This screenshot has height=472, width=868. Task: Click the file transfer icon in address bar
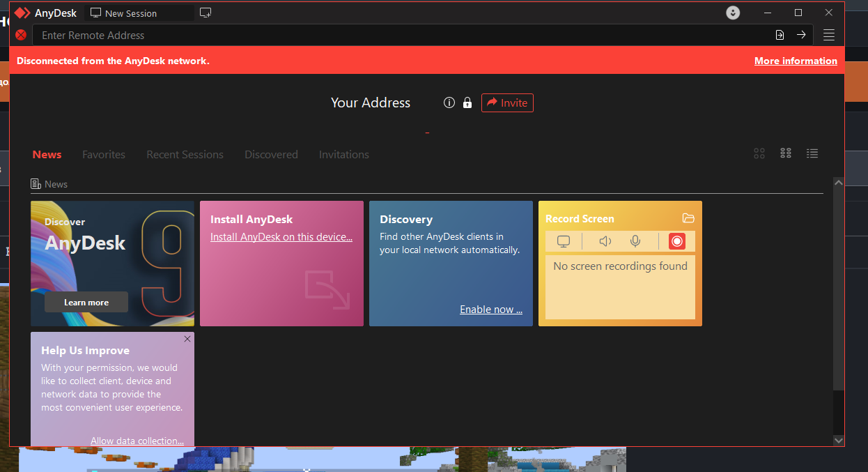pos(780,35)
